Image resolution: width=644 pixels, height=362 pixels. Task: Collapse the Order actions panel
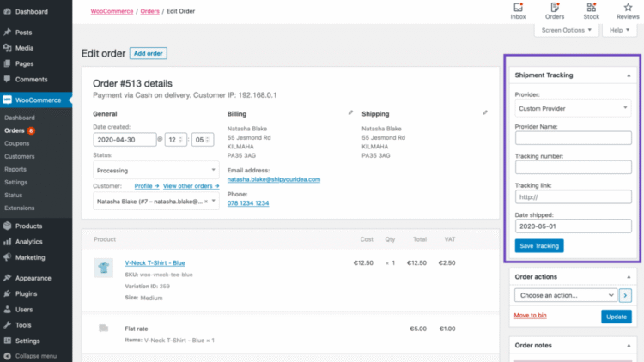click(629, 277)
